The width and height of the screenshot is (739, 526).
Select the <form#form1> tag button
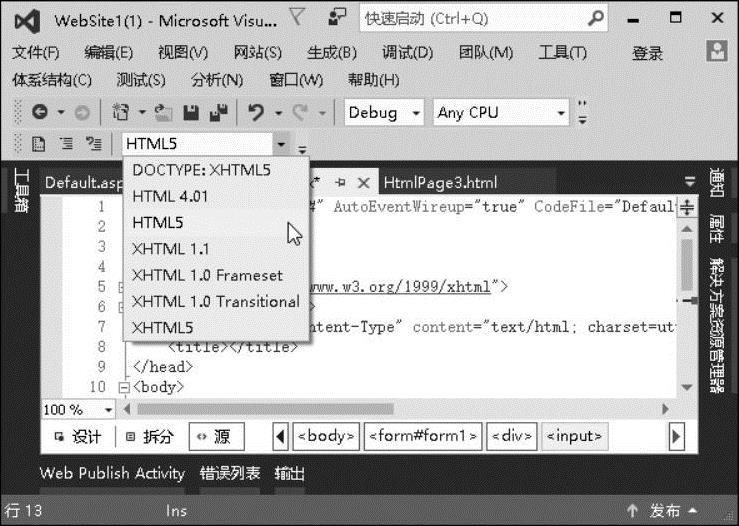click(x=423, y=436)
